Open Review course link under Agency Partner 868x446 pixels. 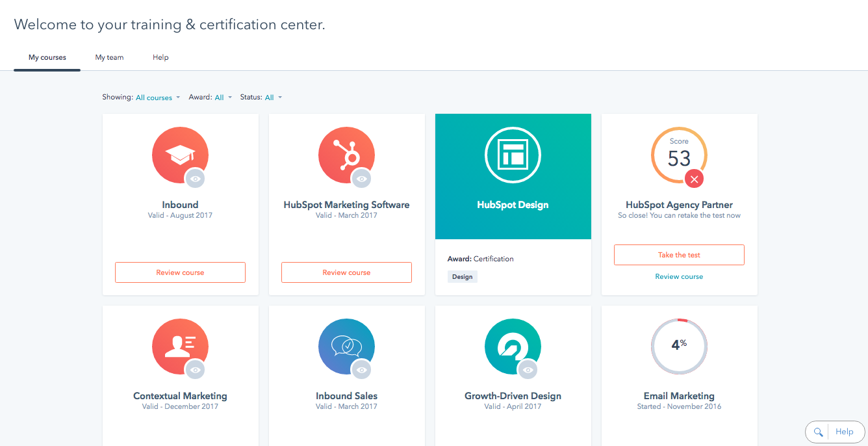[x=679, y=276]
